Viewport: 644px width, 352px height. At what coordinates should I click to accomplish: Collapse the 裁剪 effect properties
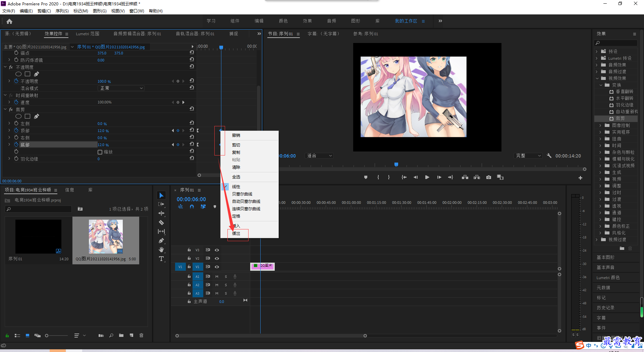pyautogui.click(x=5, y=109)
